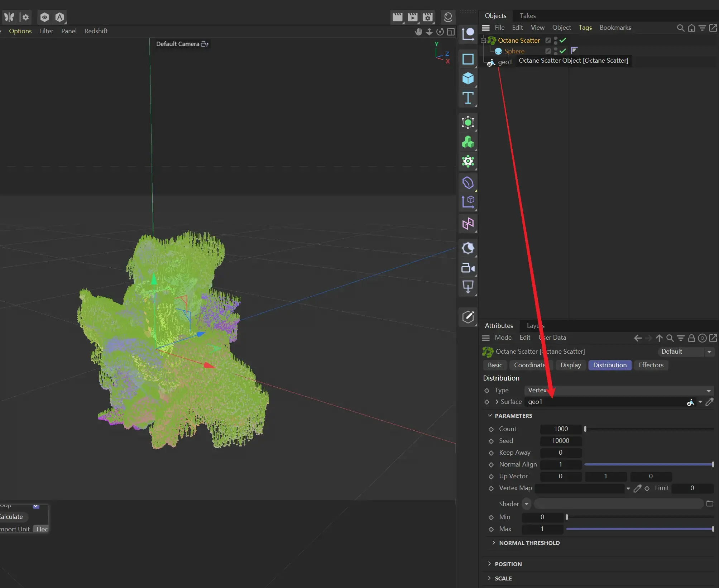Toggle Octane Scatter enable green checkmark

[563, 40]
